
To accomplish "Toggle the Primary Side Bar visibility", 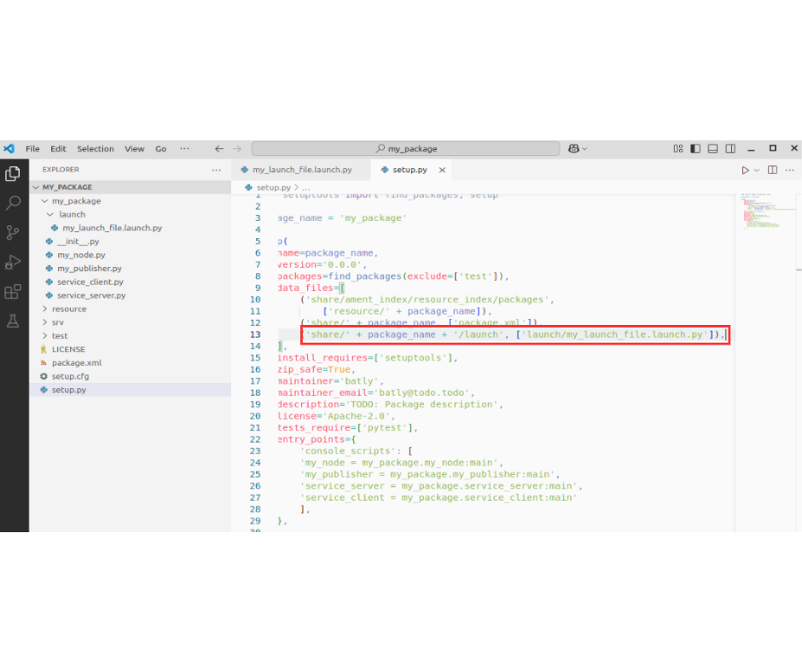I will pos(695,148).
